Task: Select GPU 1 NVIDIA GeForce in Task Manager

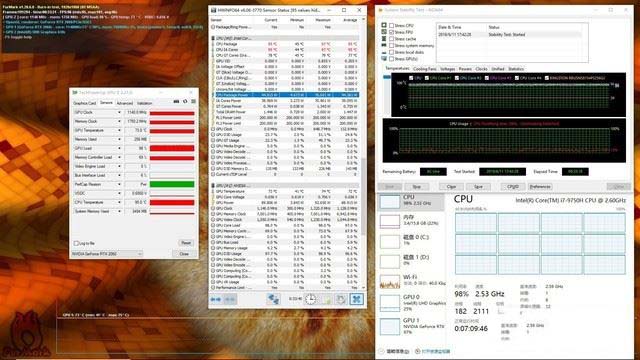Action: [411, 326]
